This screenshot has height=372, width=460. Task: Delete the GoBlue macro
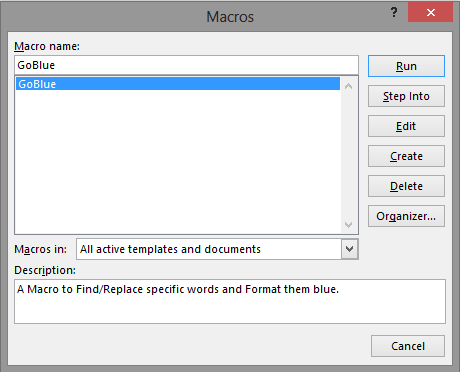[406, 186]
